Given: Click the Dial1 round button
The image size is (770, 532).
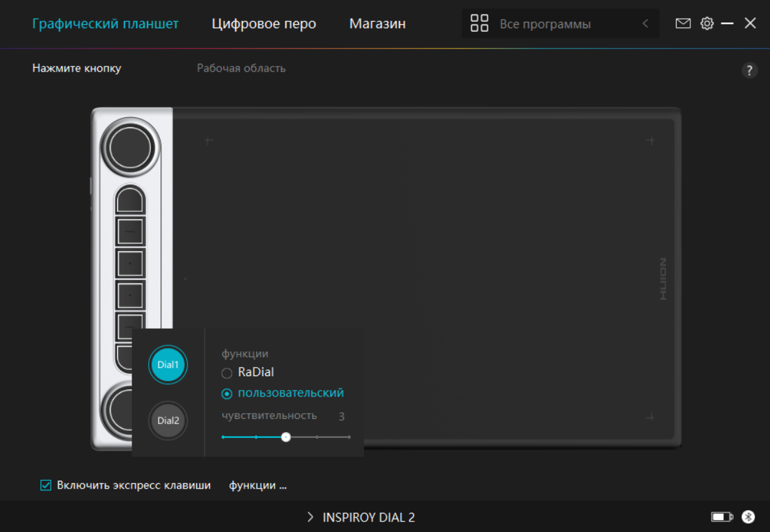Looking at the screenshot, I should [x=168, y=364].
